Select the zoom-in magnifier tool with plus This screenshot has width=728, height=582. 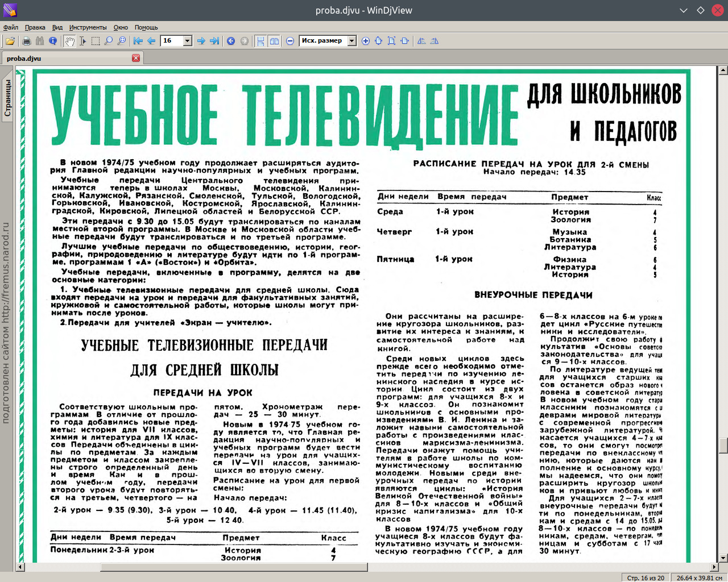point(122,41)
